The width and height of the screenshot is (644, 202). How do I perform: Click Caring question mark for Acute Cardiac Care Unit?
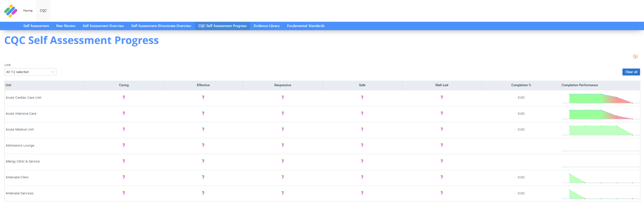pyautogui.click(x=124, y=97)
